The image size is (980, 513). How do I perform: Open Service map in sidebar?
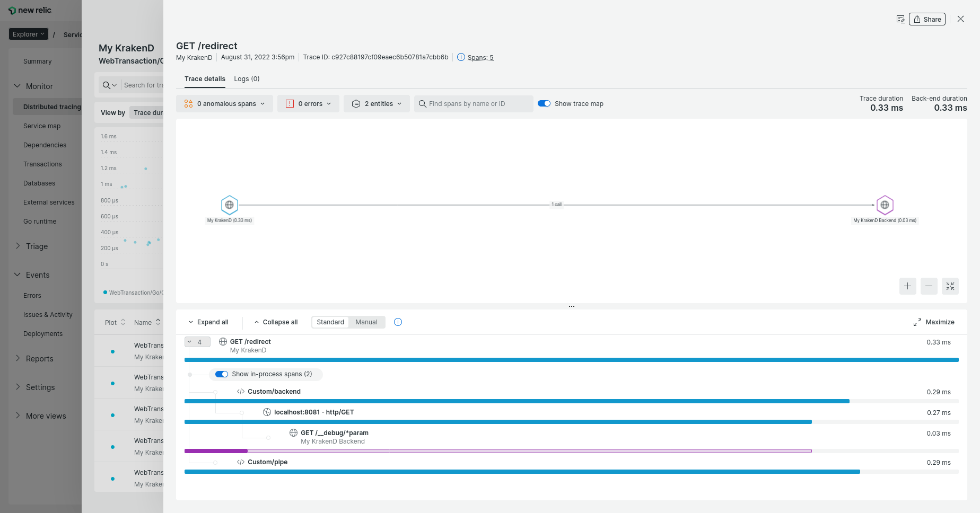tap(42, 126)
